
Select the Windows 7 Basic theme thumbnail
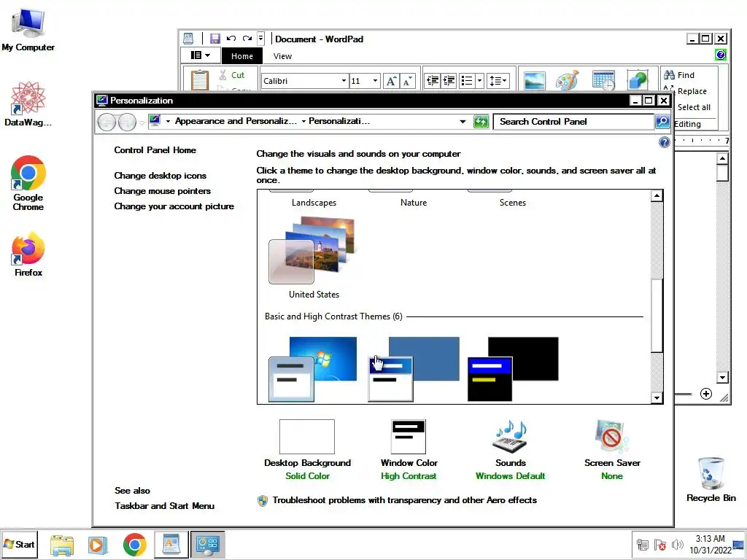point(312,369)
